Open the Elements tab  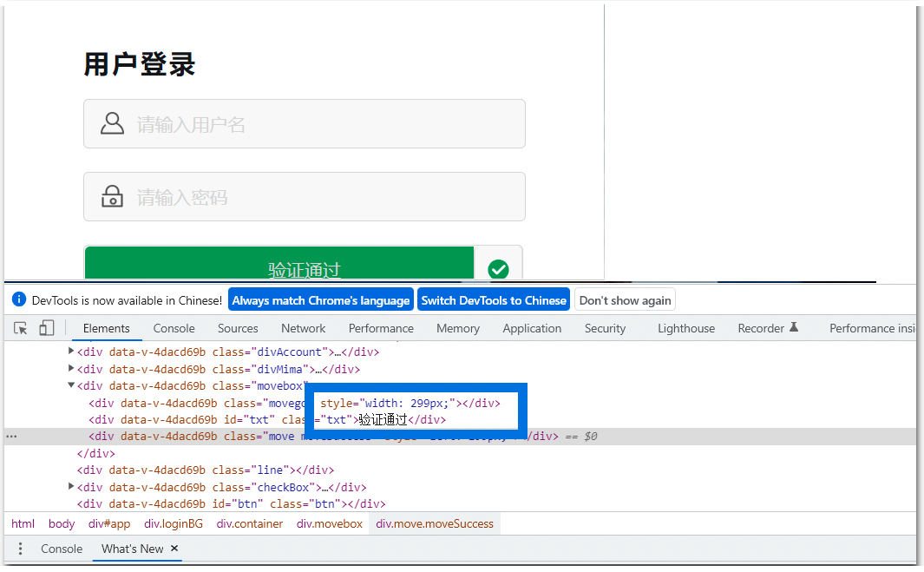pos(106,328)
